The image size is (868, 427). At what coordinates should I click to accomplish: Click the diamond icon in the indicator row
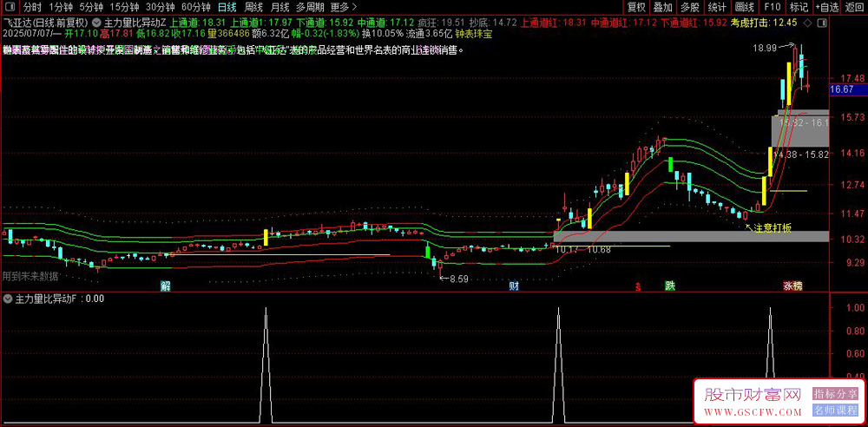(x=807, y=23)
